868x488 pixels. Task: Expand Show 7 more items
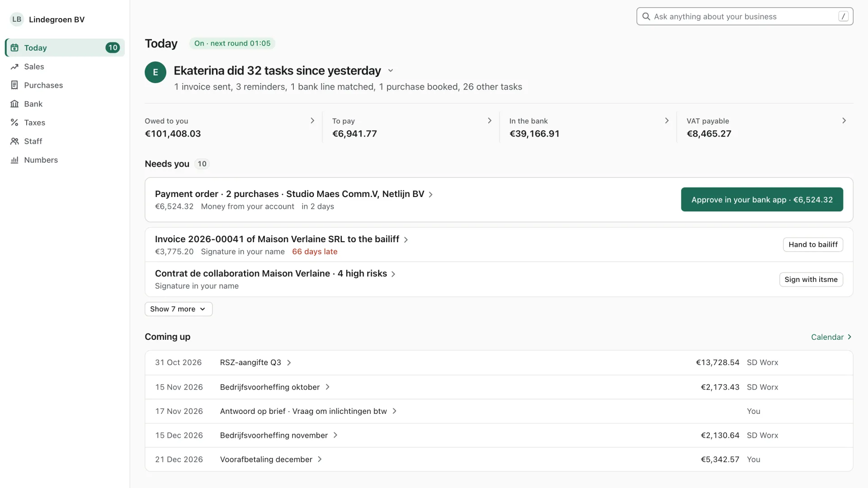pyautogui.click(x=179, y=309)
